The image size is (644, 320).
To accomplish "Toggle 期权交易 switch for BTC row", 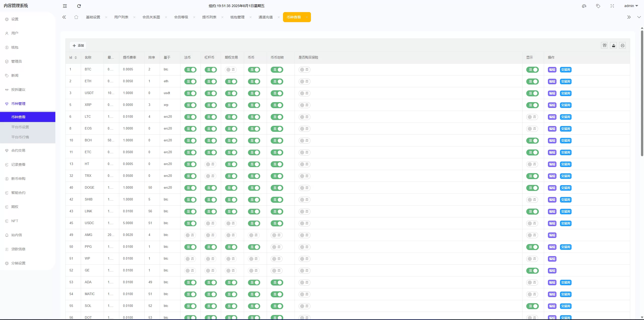I will point(231,70).
